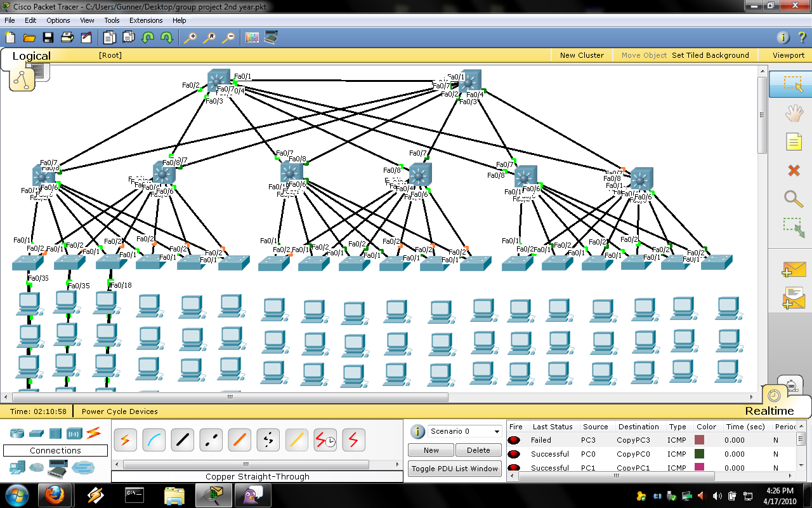Click the Zoom In toolbar icon
Viewport: 812px width, 508px height.
click(x=190, y=37)
